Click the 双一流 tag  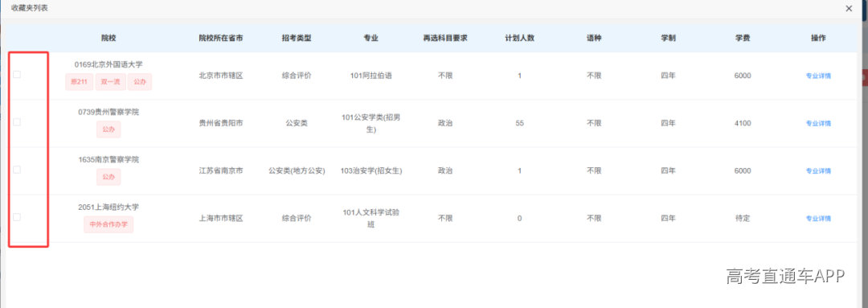tap(110, 82)
